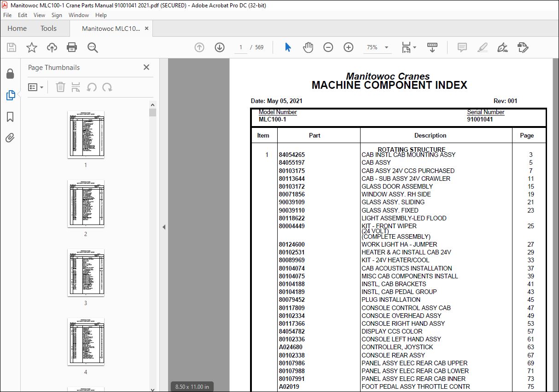Open Bookmarks panel icon

pyautogui.click(x=10, y=117)
